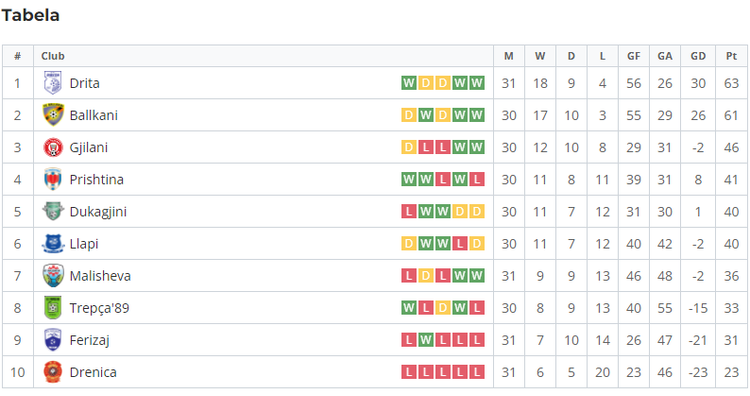Click the Gjilani club crest icon
750x396 pixels.
point(53,147)
